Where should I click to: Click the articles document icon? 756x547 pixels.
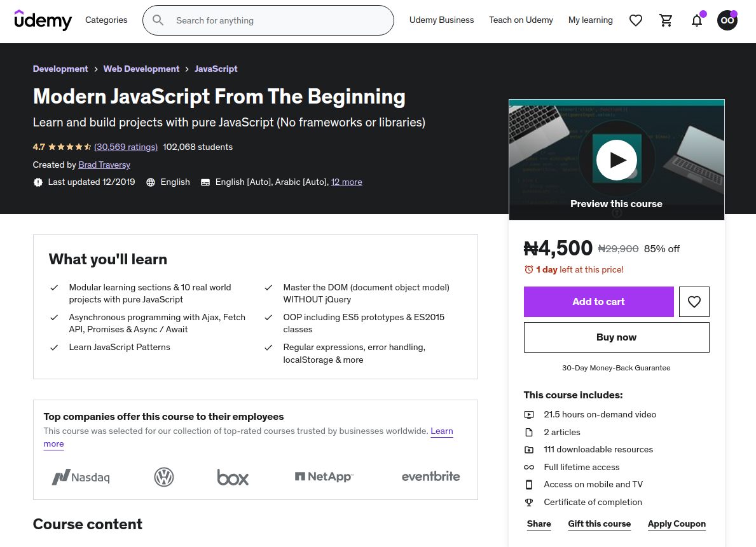(x=529, y=432)
